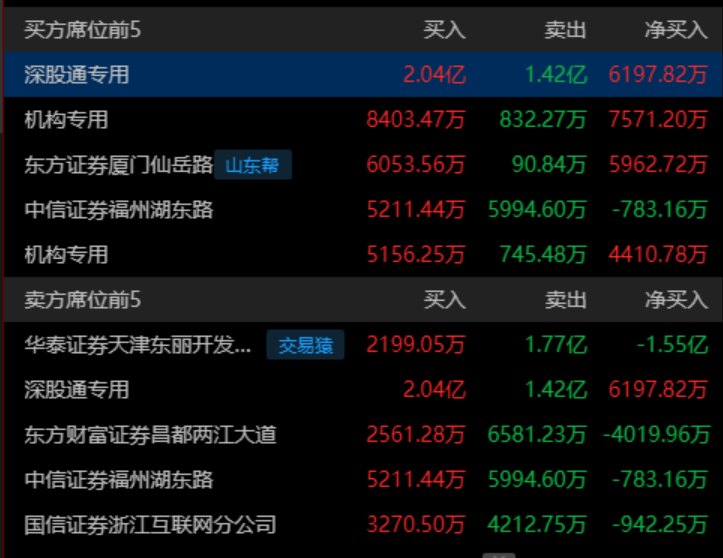Screen dimensions: 723x558
Task: Click 买入 column header in 买方席位前5 section
Action: point(444,30)
